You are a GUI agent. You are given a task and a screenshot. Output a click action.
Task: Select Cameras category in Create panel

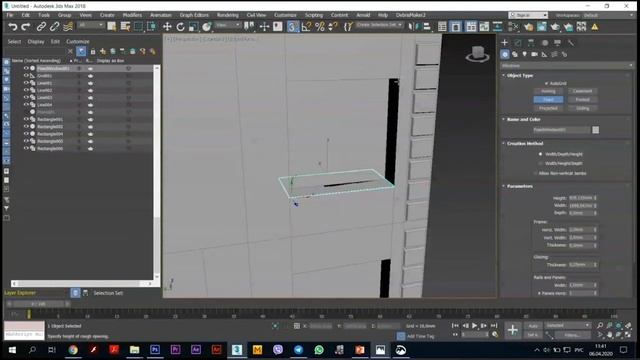(534, 54)
